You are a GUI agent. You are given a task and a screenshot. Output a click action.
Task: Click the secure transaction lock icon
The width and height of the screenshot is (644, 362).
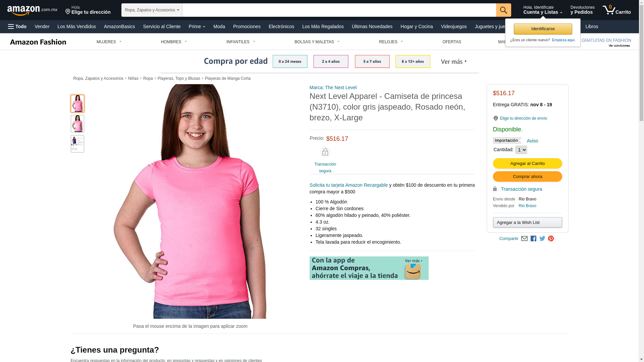[x=325, y=152]
